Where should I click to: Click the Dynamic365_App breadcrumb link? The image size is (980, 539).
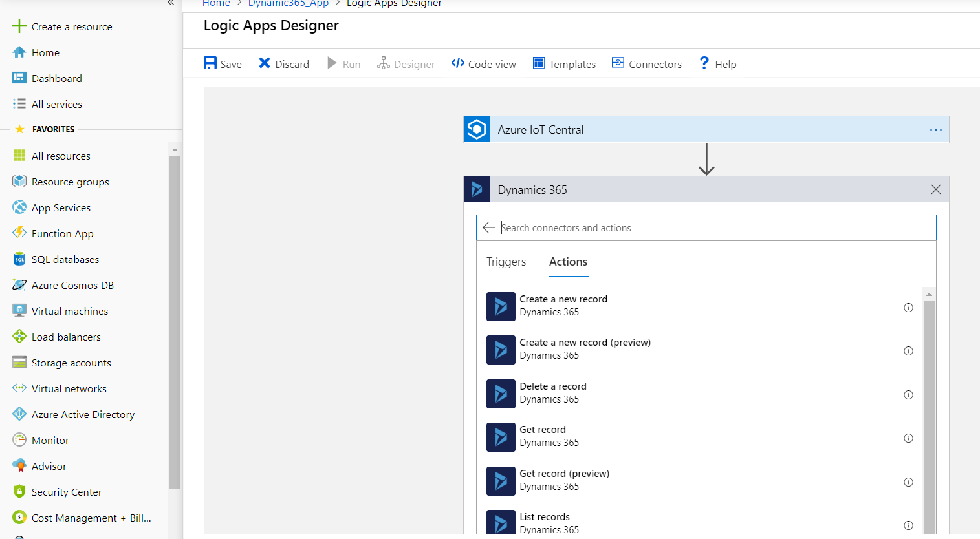click(x=289, y=4)
